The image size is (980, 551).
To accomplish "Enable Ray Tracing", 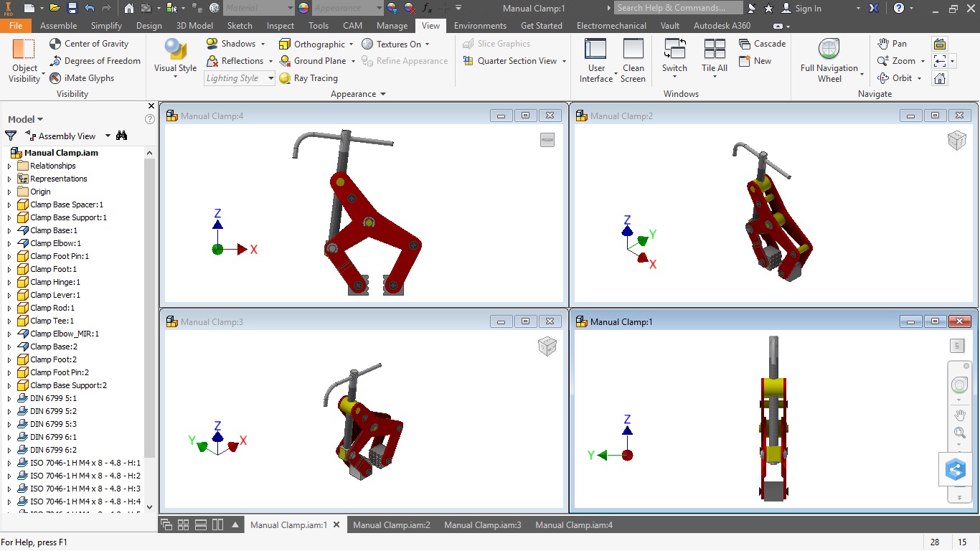I will pyautogui.click(x=308, y=78).
